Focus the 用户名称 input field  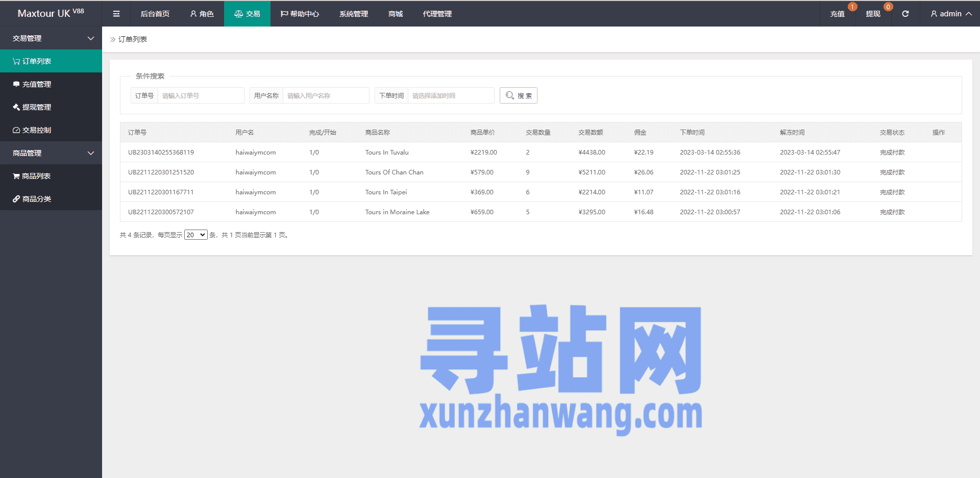click(326, 95)
